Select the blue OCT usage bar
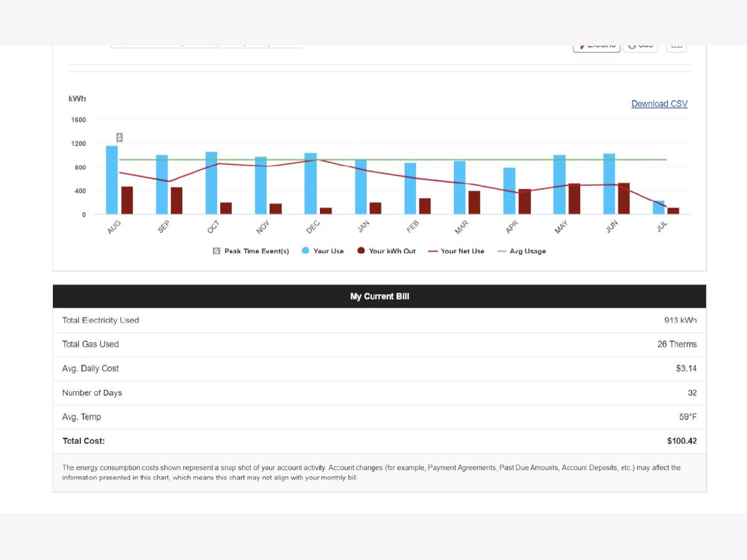 (212, 183)
